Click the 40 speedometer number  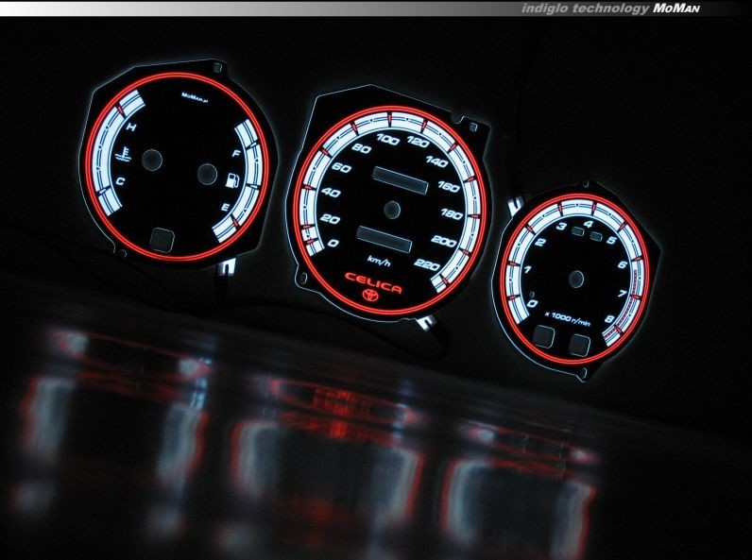pos(331,193)
